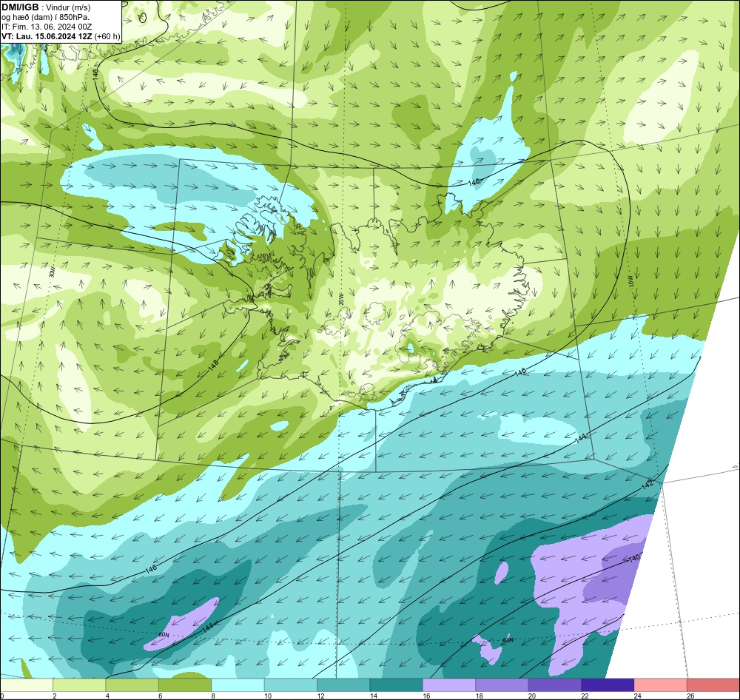Click the legend value label "8"
740x700 pixels.
click(x=213, y=696)
